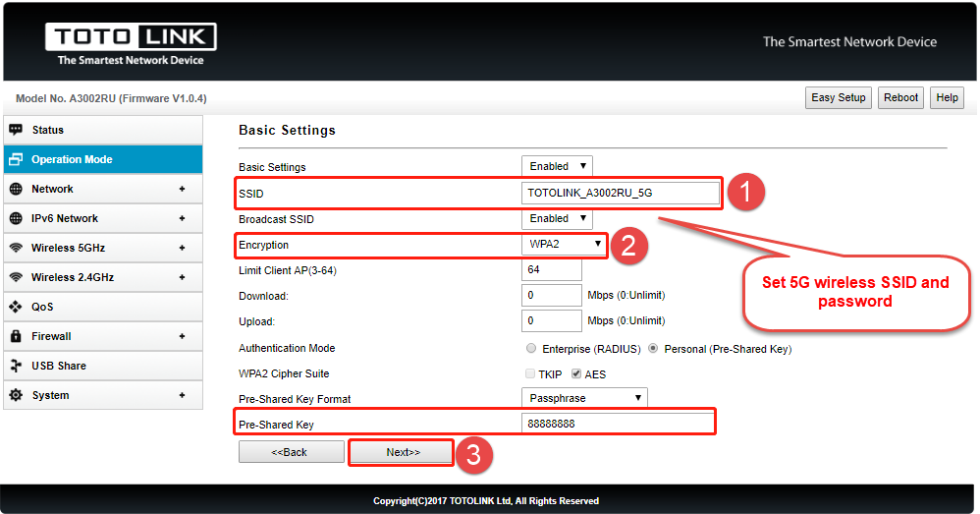Image resolution: width=980 pixels, height=514 pixels.
Task: Click the Easy Setup button
Action: [x=839, y=97]
